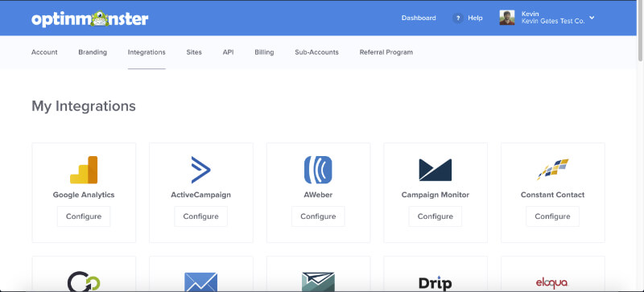Open the Help link

pos(475,18)
